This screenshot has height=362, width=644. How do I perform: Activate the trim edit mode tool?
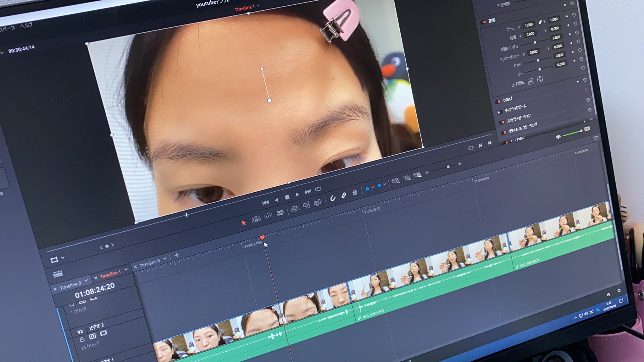(256, 219)
